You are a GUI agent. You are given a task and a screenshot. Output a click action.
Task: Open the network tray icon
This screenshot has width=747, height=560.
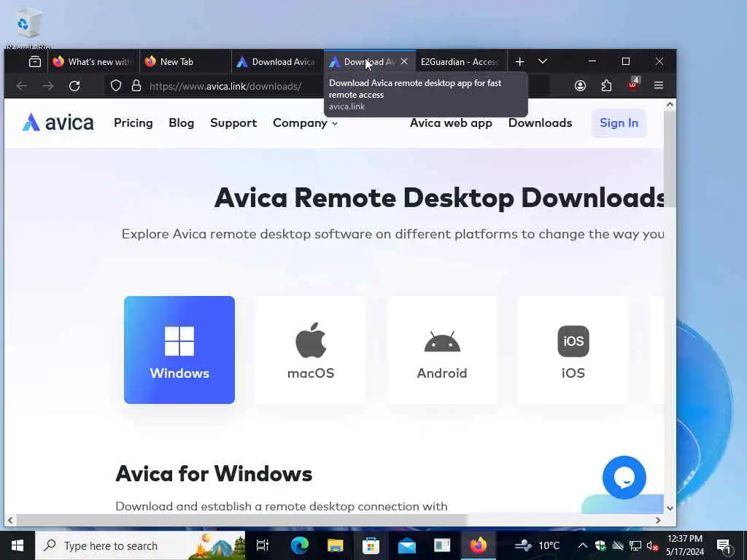[635, 545]
